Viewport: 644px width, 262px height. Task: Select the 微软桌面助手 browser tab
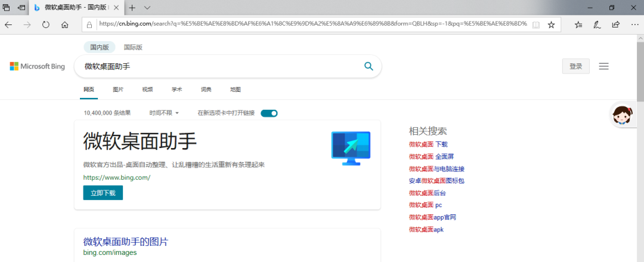(78, 8)
